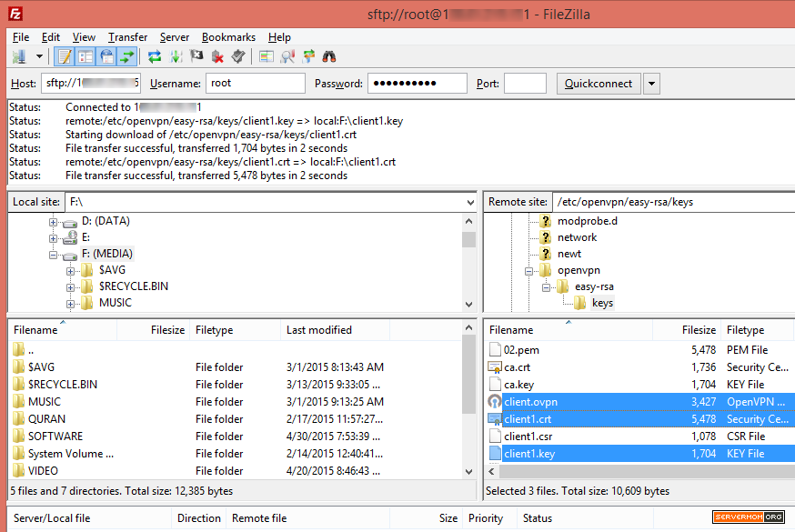Open the Site Manager icon
Image resolution: width=795 pixels, height=532 pixels.
(x=19, y=56)
